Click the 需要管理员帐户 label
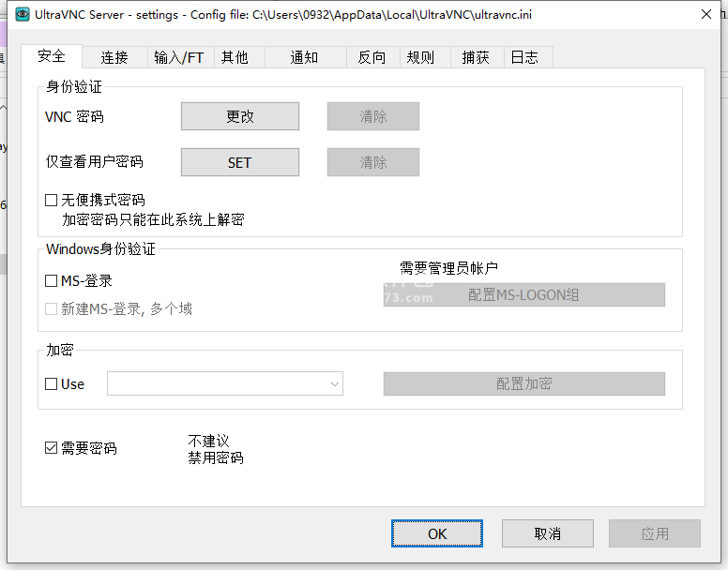This screenshot has width=728, height=570. pos(448,268)
